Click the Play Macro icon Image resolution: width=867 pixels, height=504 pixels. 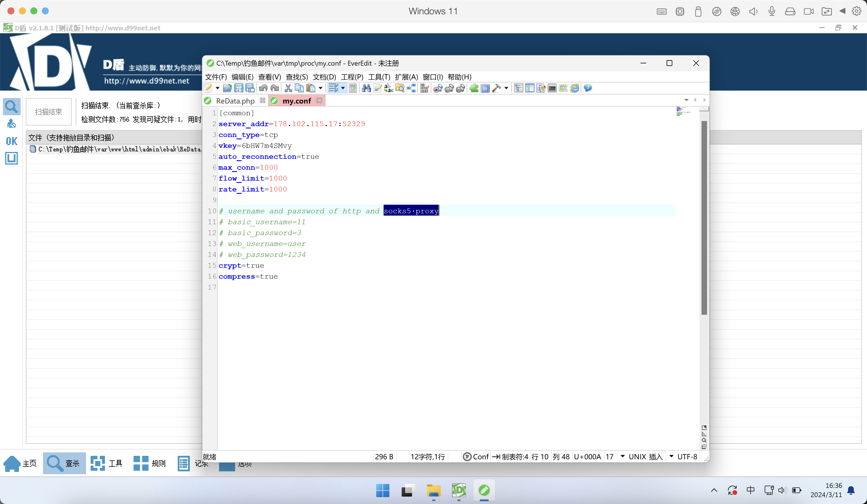449,88
